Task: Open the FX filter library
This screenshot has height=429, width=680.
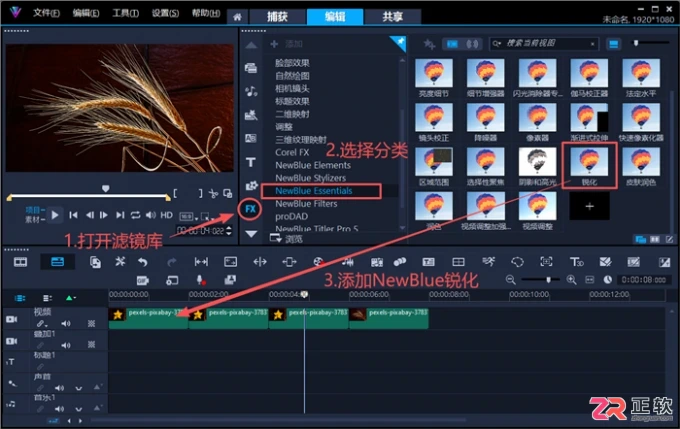Action: click(x=251, y=209)
